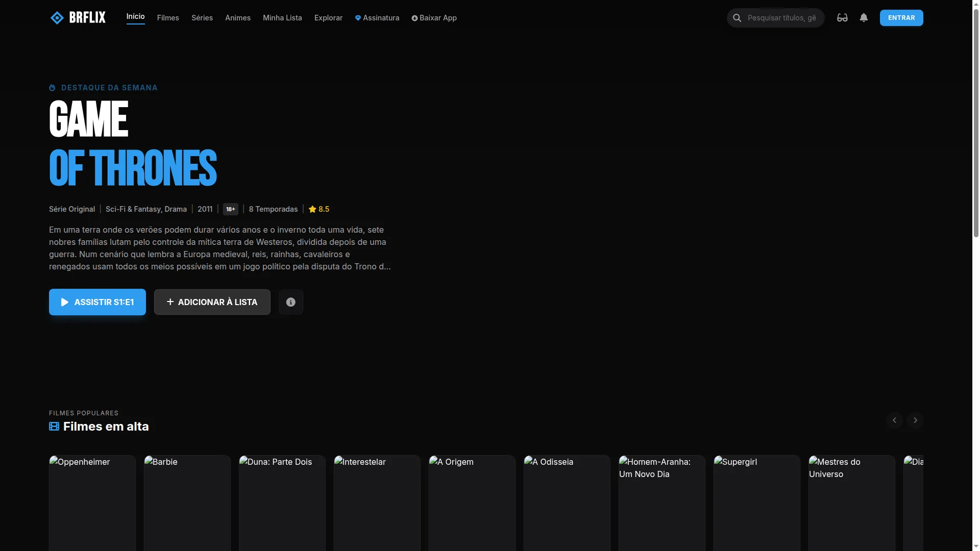The width and height of the screenshot is (980, 551).
Task: Open the Séries section
Action: [202, 18]
